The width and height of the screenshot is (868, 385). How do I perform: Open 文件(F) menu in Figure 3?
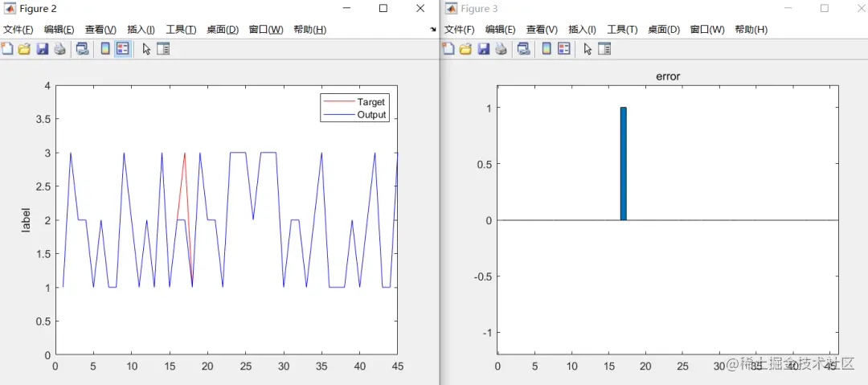[x=460, y=30]
